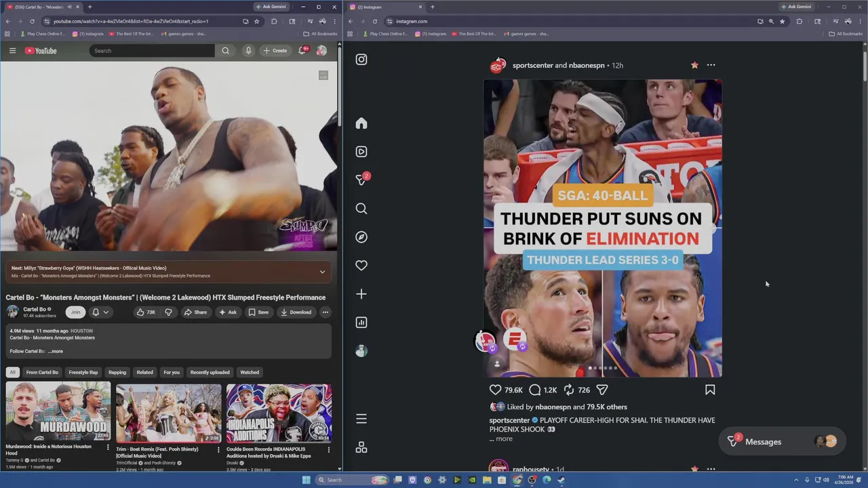The height and width of the screenshot is (488, 868).
Task: Open options for Trim Boat Remix video
Action: click(218, 449)
